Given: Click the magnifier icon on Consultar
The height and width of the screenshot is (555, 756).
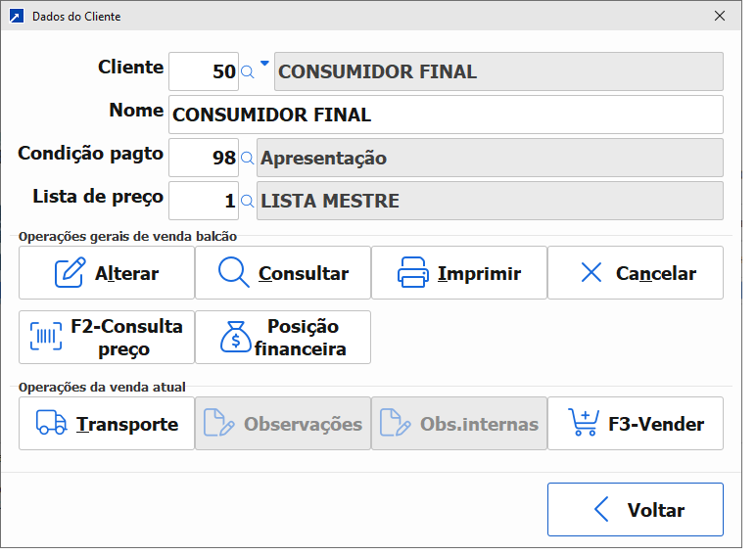Looking at the screenshot, I should [x=233, y=273].
